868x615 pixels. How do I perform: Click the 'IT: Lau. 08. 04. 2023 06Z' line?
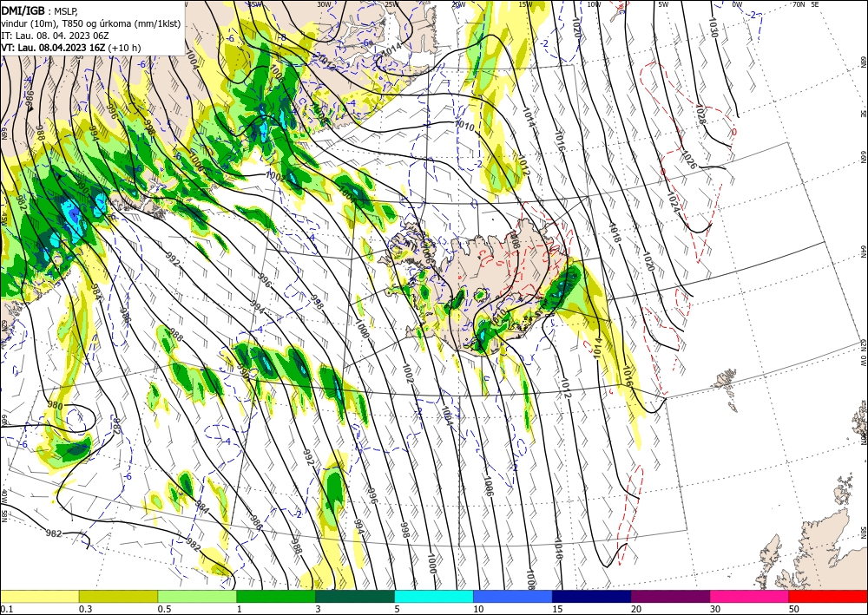tap(54, 36)
